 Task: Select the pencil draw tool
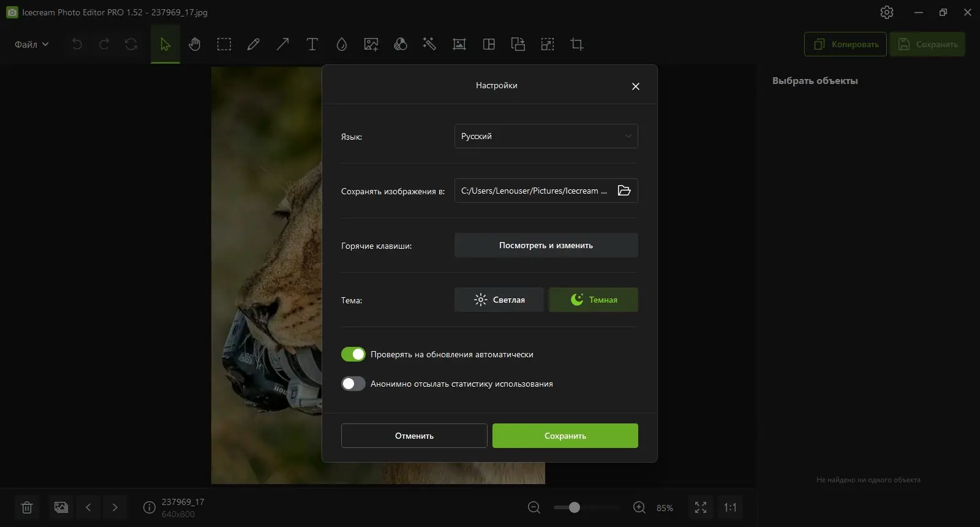[254, 44]
